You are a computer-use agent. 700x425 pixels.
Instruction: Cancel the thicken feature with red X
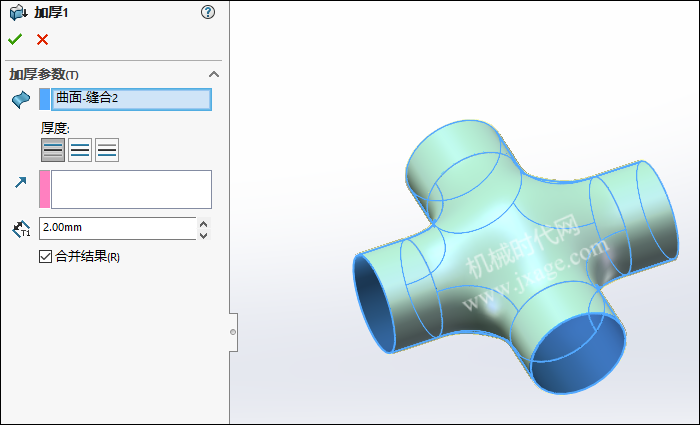pyautogui.click(x=42, y=40)
